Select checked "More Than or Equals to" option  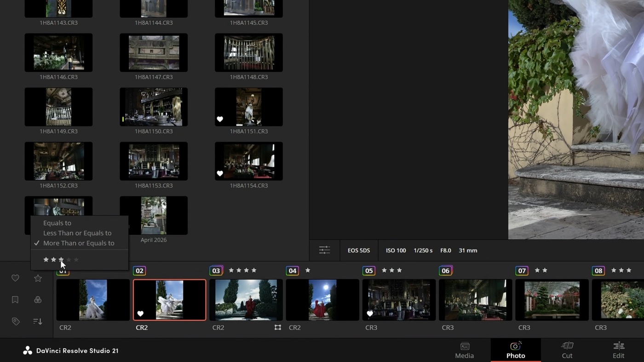pos(79,243)
